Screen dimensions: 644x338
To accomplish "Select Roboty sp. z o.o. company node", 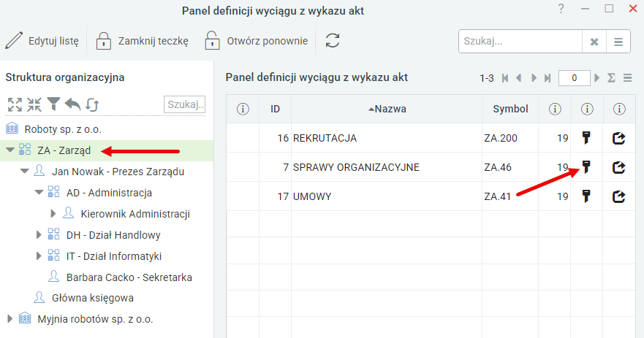I will pos(63,129).
